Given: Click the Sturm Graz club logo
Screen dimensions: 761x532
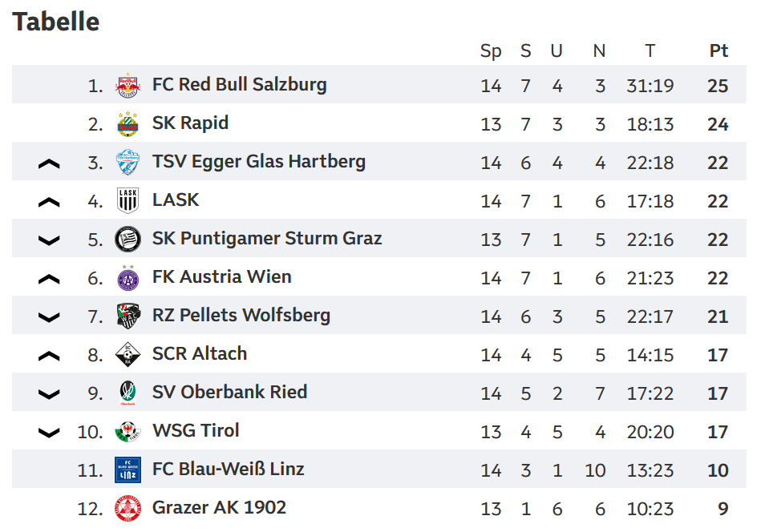Looking at the screenshot, I should [128, 239].
